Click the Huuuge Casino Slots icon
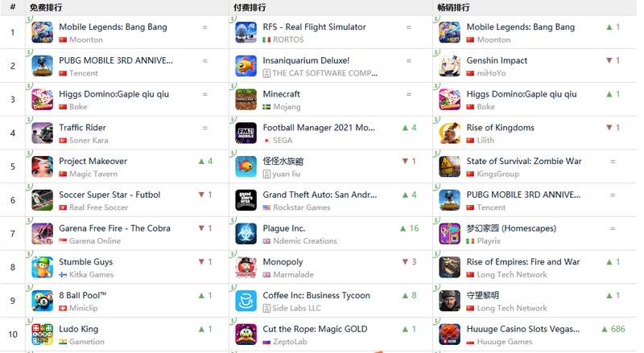644x353 pixels. pyautogui.click(x=449, y=335)
